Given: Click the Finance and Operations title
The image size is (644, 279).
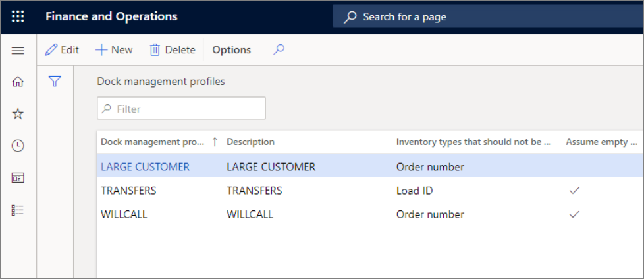Looking at the screenshot, I should 111,16.
